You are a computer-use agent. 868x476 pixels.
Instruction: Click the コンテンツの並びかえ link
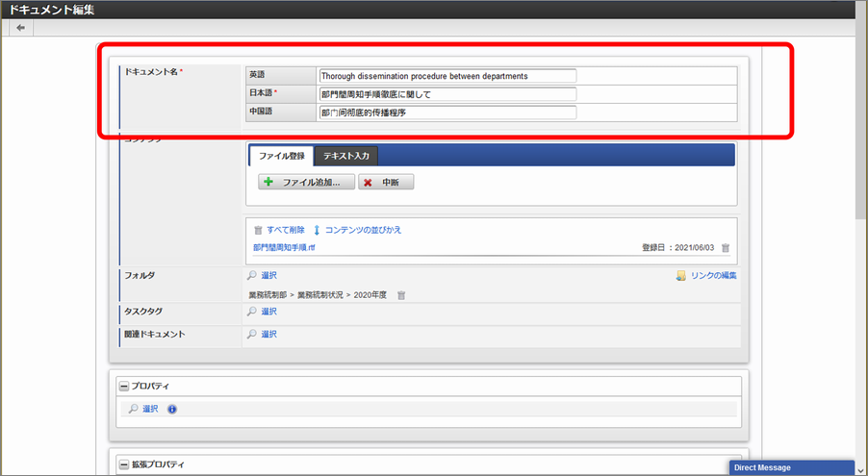click(x=363, y=230)
